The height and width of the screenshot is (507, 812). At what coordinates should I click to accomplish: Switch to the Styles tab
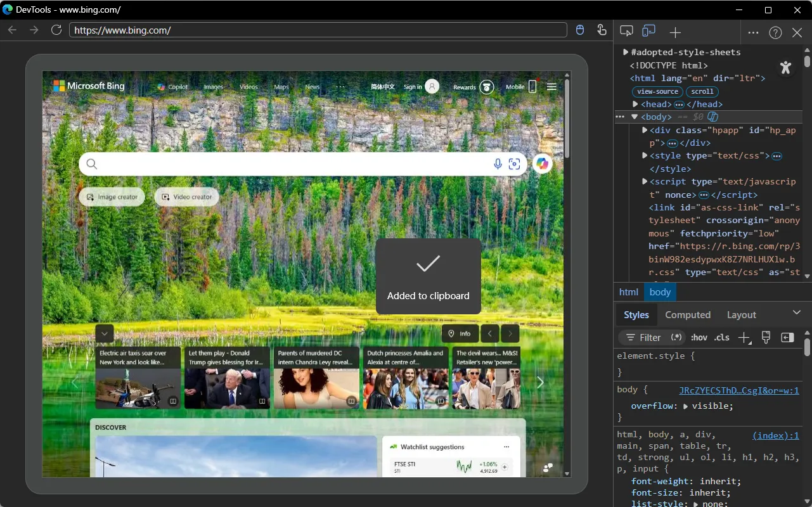[x=636, y=315]
